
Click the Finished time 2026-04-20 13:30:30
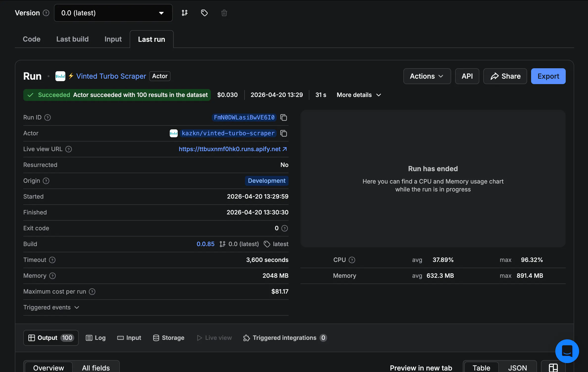(257, 212)
